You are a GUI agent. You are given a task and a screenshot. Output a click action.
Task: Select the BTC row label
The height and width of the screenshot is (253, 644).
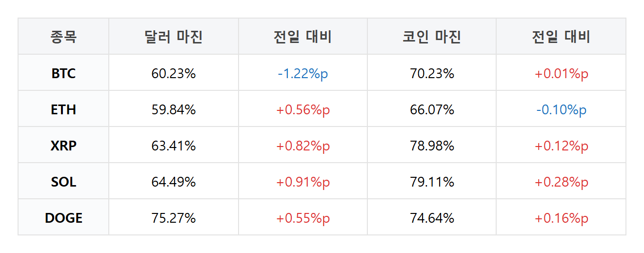[63, 74]
